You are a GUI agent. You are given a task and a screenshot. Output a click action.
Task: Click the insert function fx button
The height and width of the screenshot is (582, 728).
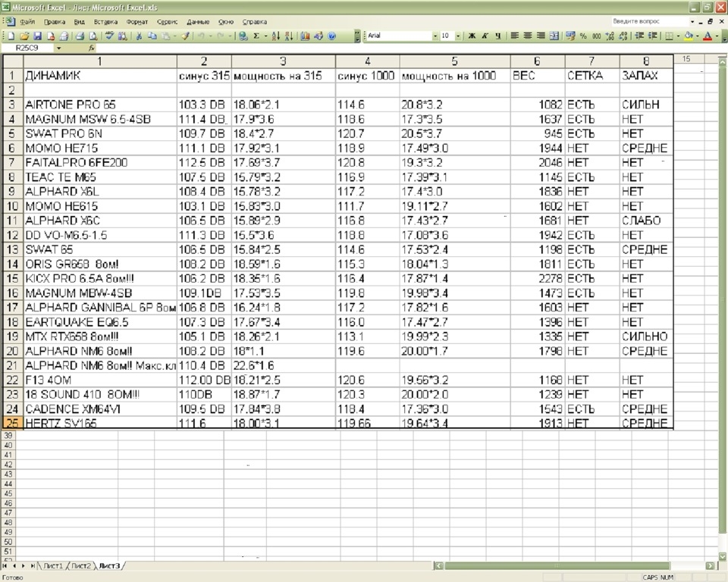pos(92,48)
